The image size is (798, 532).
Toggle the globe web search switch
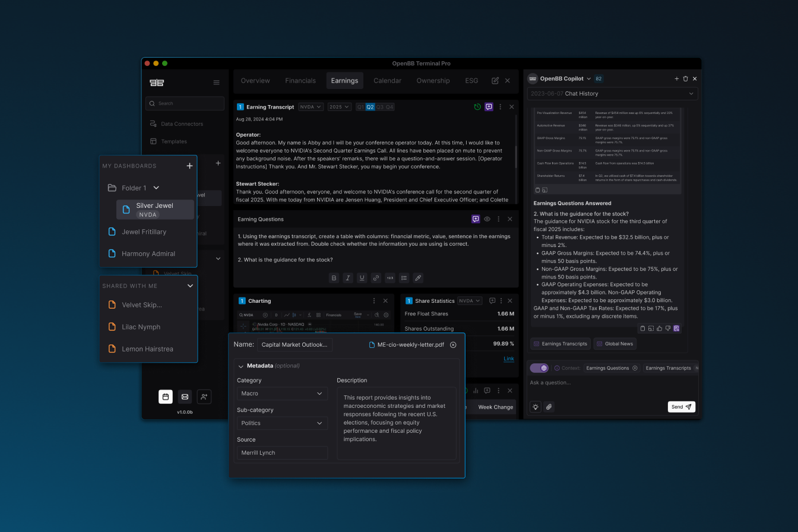tap(539, 368)
